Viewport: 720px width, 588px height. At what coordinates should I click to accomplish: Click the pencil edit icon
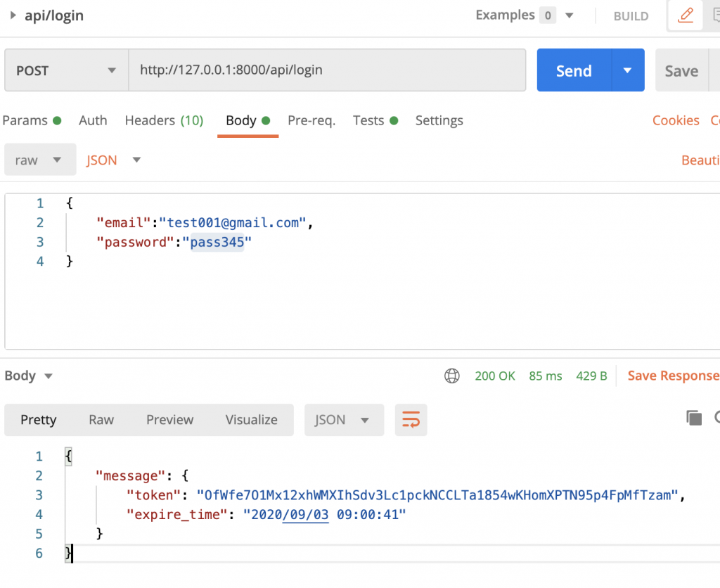tap(685, 15)
